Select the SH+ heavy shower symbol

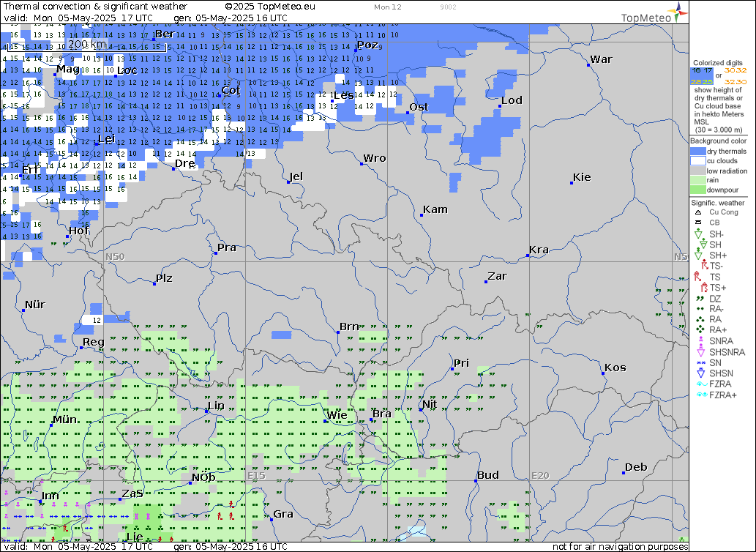(x=698, y=255)
